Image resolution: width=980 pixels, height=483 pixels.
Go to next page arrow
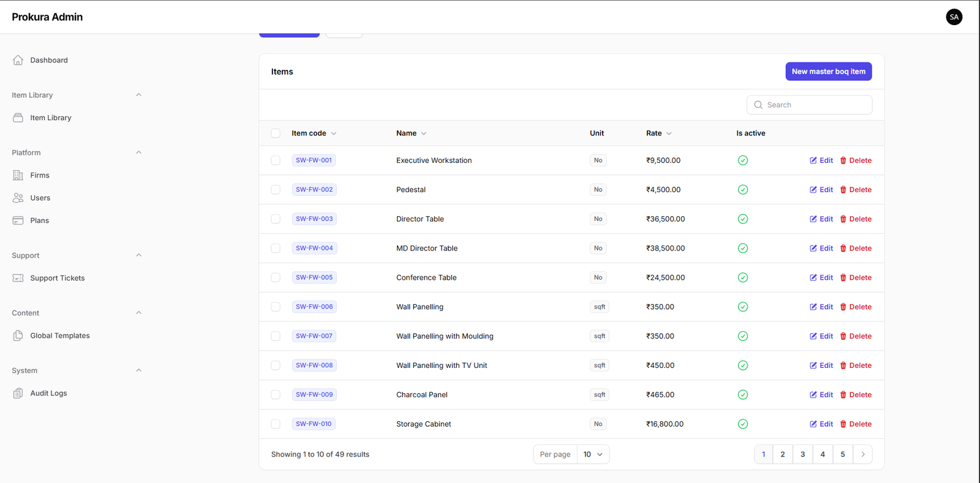[863, 454]
